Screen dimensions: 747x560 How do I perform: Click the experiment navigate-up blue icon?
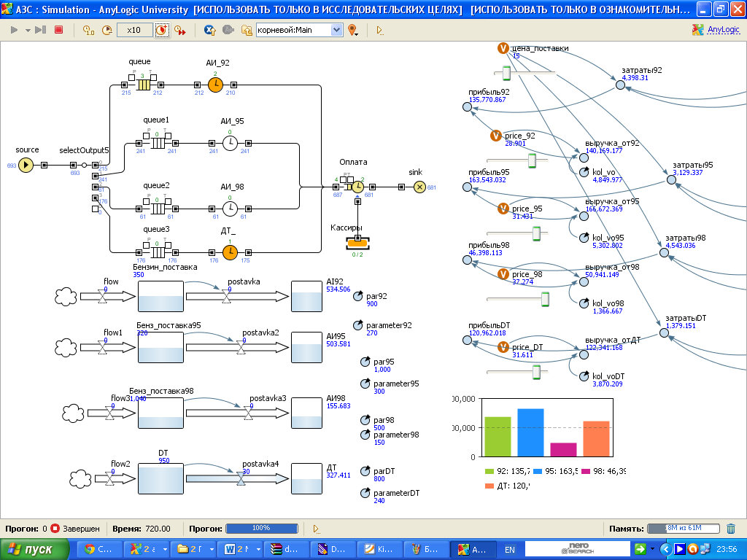pos(209,30)
